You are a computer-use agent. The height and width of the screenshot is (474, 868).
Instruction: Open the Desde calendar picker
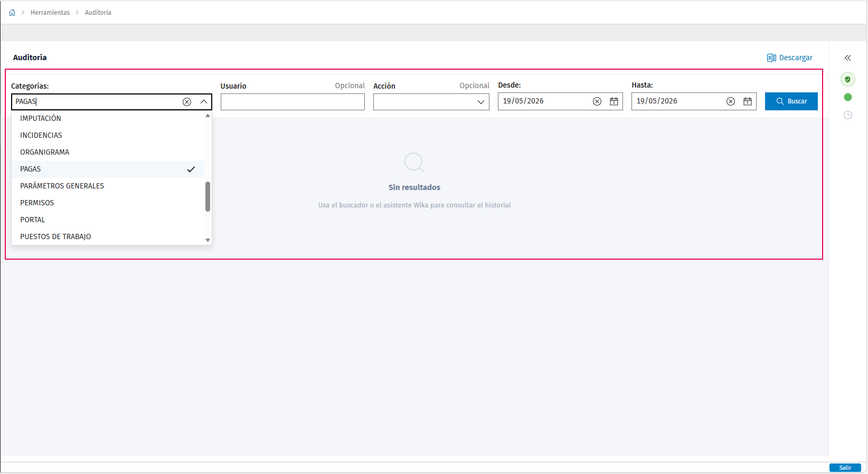tap(614, 101)
